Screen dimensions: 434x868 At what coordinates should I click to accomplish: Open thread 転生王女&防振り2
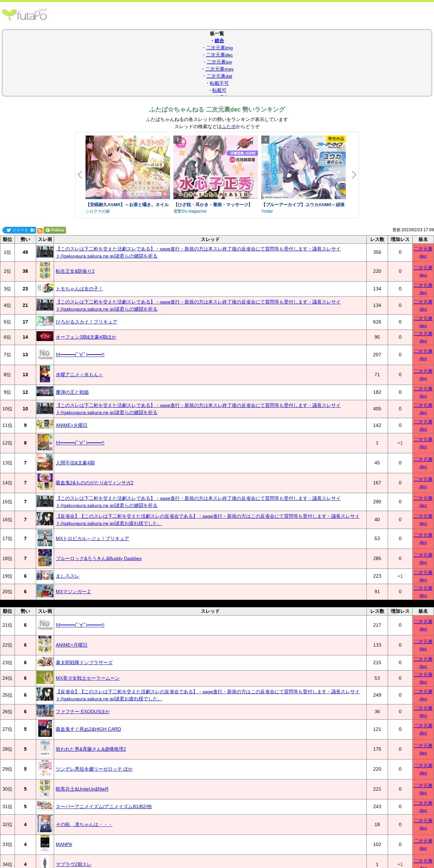(x=75, y=271)
